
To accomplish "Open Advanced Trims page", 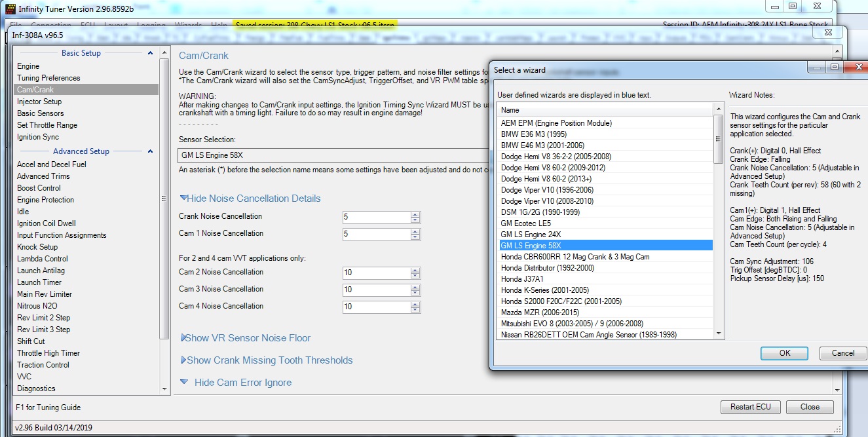I will tap(43, 176).
